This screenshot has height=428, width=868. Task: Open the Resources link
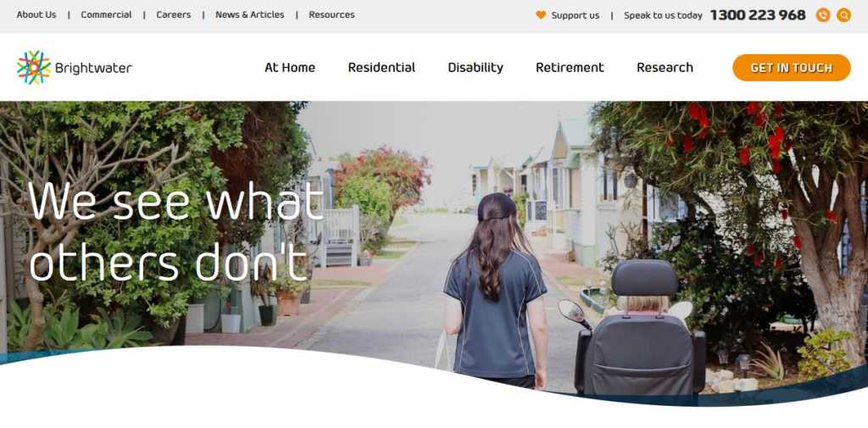[x=331, y=15]
